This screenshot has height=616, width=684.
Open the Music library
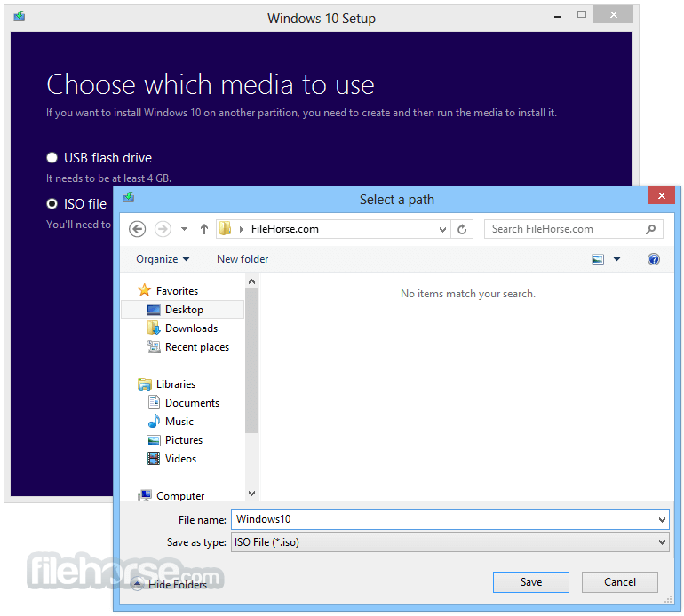pos(179,422)
